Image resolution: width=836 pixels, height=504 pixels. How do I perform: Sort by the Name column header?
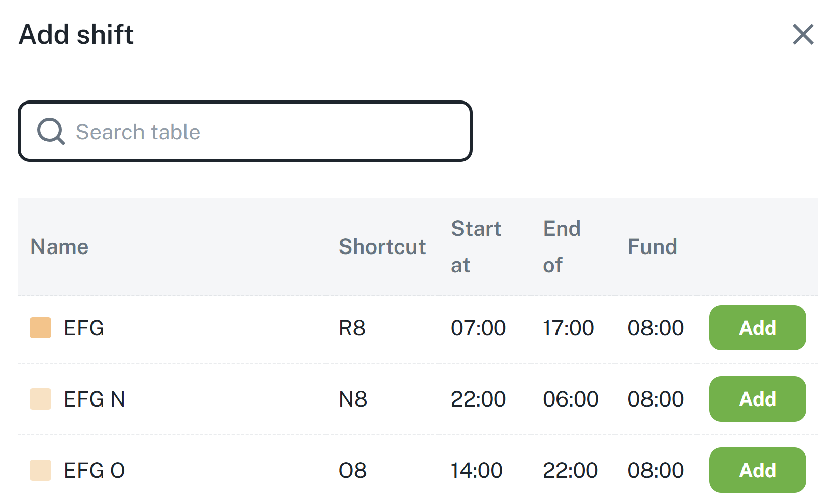pos(60,247)
